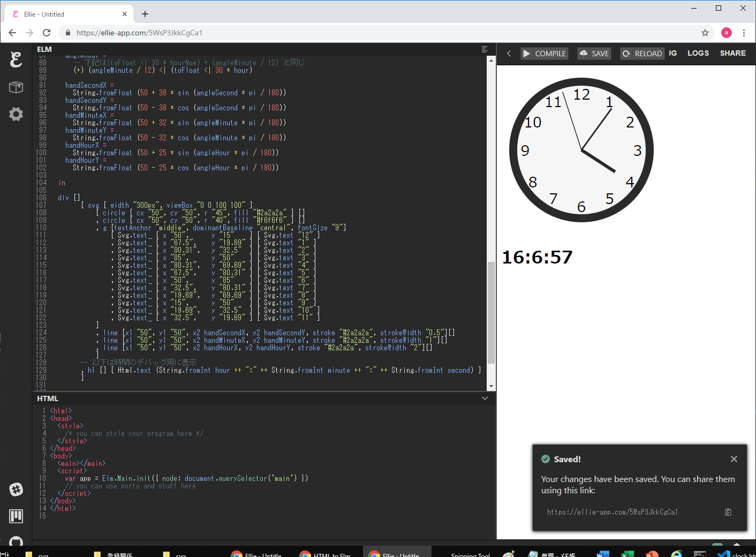Screen dimensions: 756x557
Task: Open HTML to Elm Chrome taskbar window
Action: pos(326,552)
